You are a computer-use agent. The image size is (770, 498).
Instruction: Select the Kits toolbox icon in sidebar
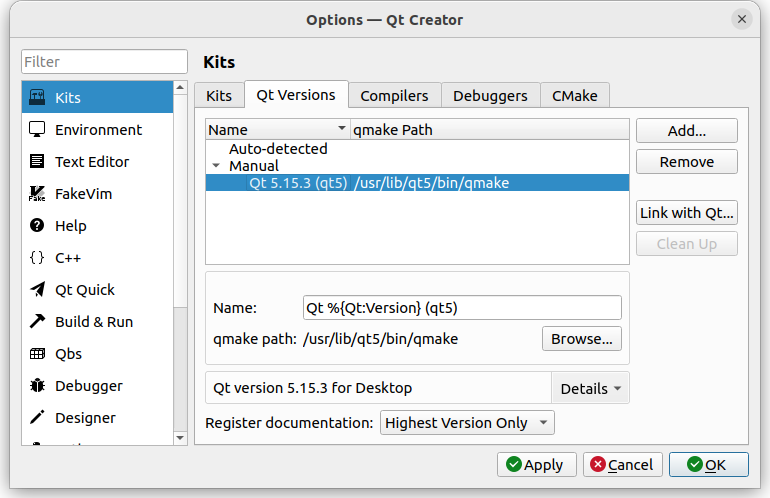[x=37, y=97]
